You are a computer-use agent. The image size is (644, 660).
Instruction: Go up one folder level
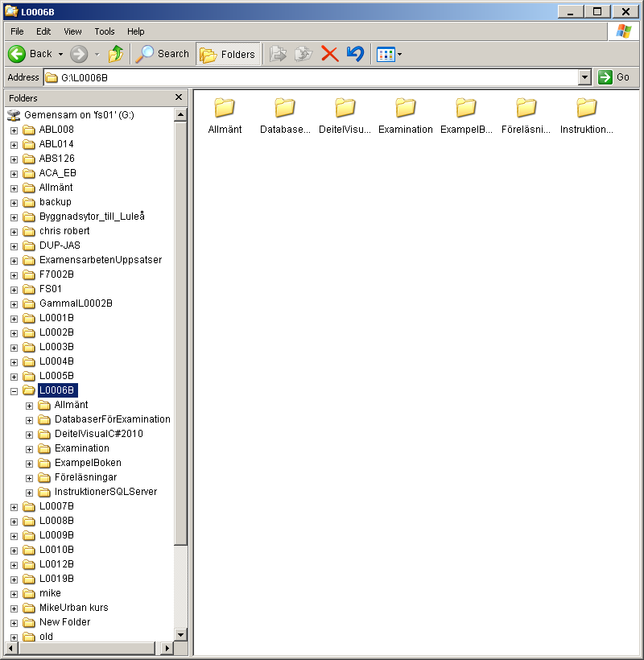pyautogui.click(x=116, y=54)
